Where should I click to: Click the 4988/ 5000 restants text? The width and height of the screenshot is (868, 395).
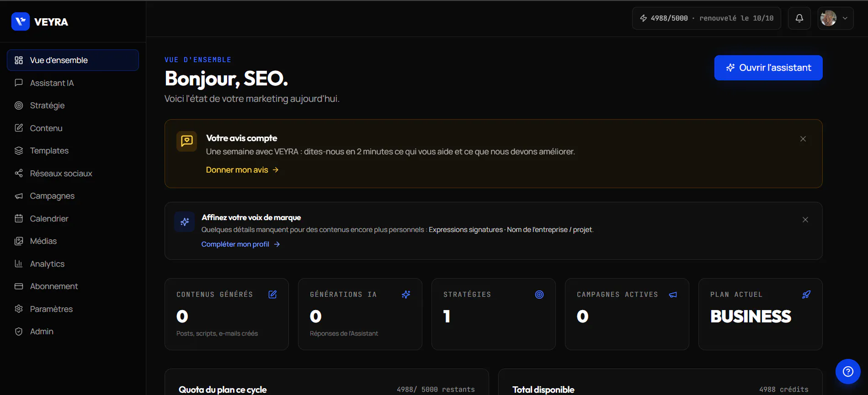(436, 390)
